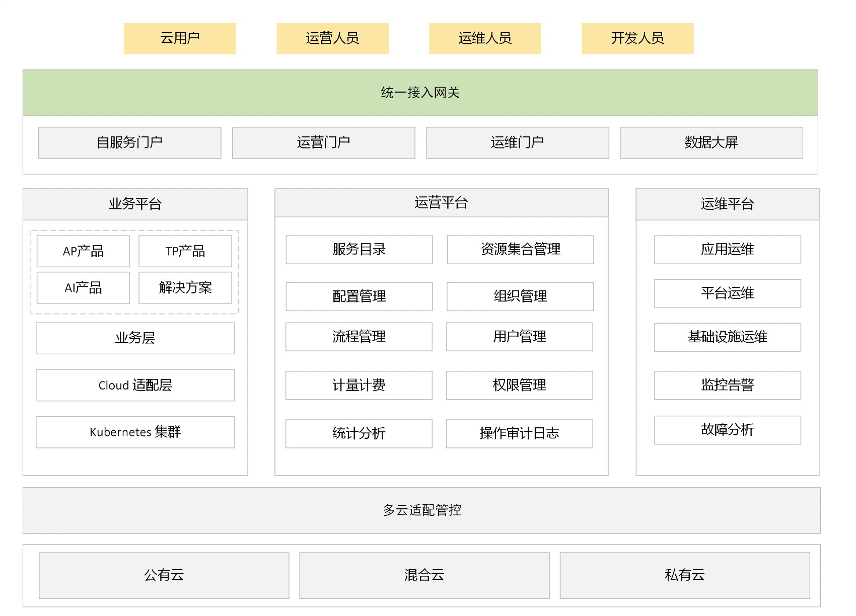Open the 运营门户 block

324,143
